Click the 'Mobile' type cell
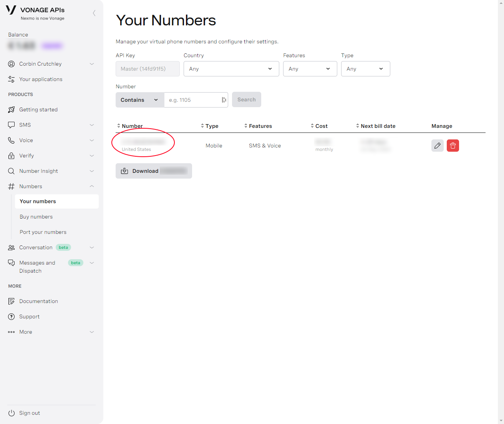 pos(214,146)
